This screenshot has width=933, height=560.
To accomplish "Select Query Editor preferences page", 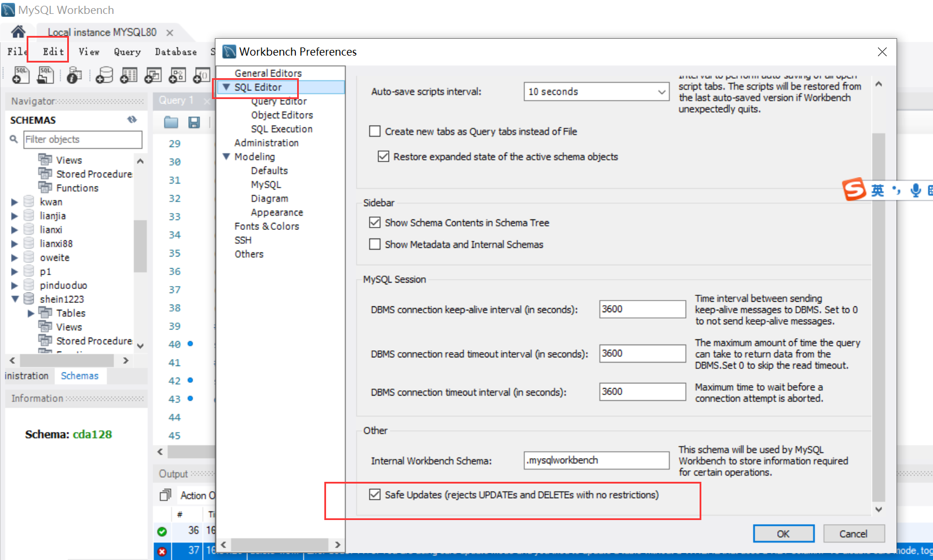I will tap(279, 101).
